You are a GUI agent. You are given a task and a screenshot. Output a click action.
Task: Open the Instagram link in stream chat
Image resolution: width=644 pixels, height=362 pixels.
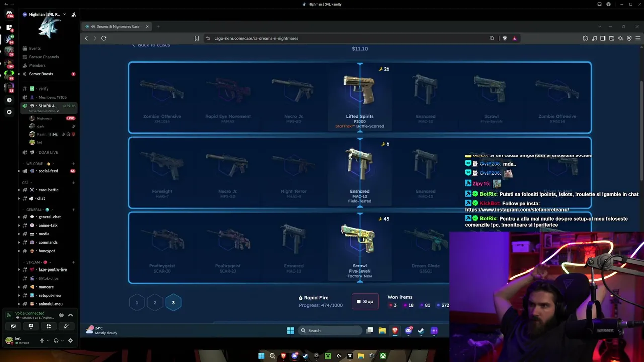pos(517,210)
